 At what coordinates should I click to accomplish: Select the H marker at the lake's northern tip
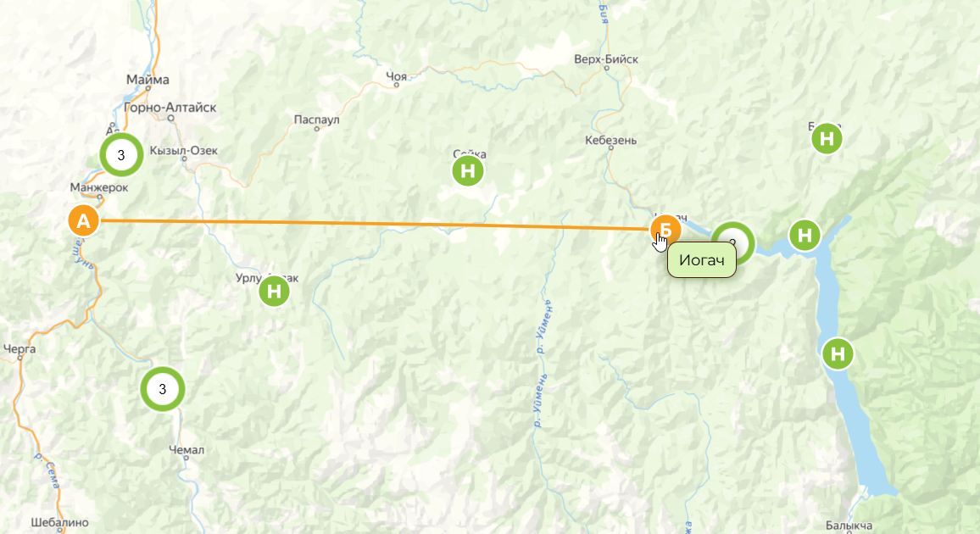805,235
